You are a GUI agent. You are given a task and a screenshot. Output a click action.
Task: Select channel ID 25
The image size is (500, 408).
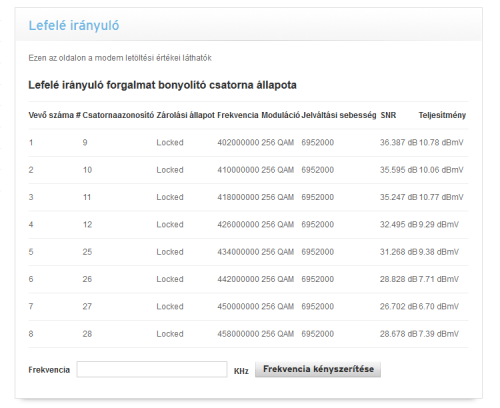87,252
